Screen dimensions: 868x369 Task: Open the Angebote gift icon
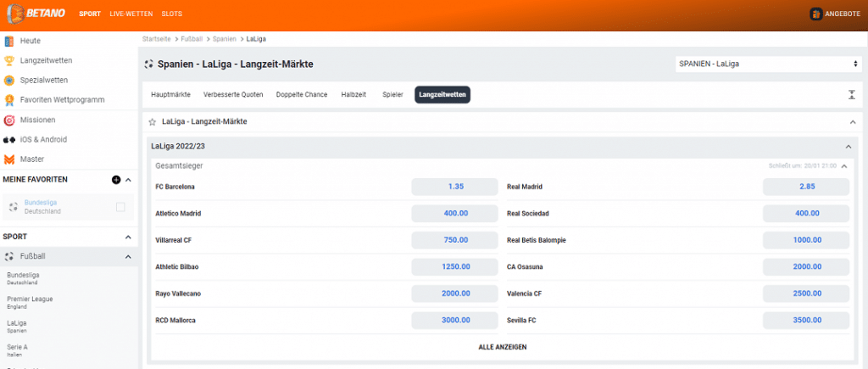(816, 14)
